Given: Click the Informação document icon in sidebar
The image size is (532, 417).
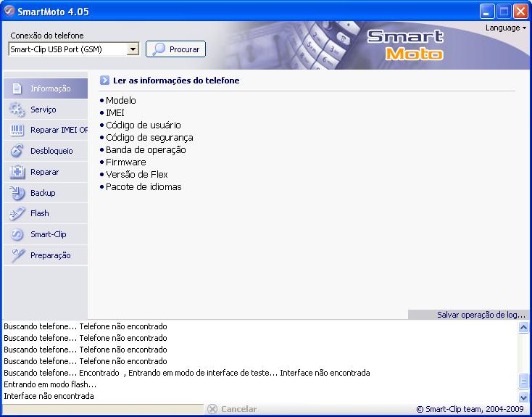Looking at the screenshot, I should (17, 88).
